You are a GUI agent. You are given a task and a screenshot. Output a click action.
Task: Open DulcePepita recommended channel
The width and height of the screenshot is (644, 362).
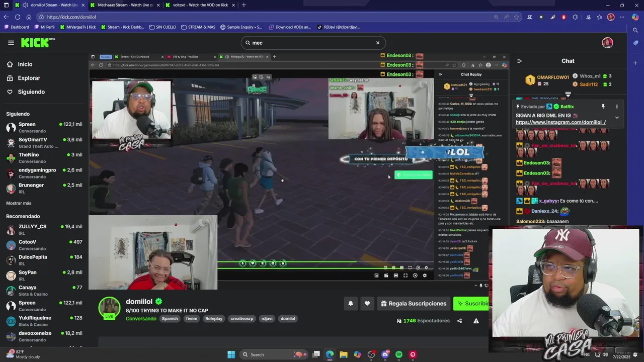(x=44, y=260)
